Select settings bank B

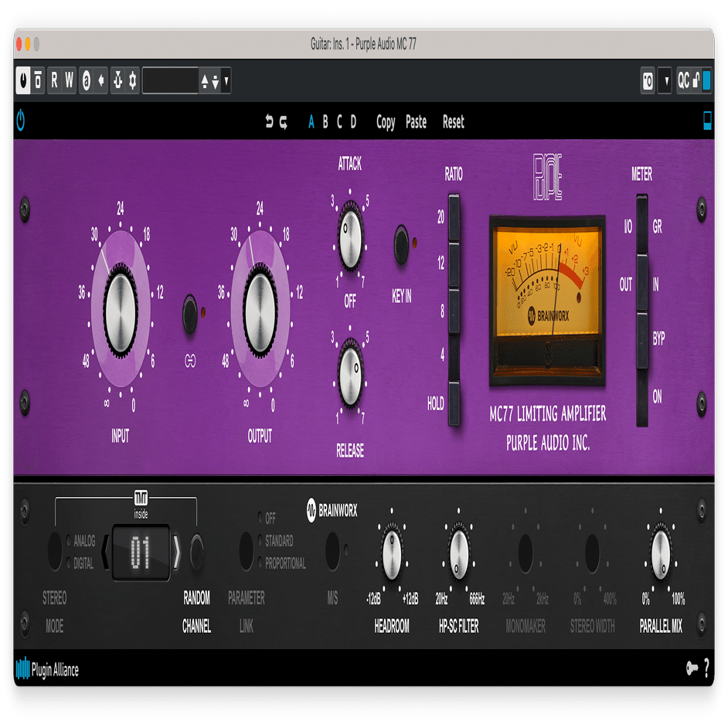[325, 122]
